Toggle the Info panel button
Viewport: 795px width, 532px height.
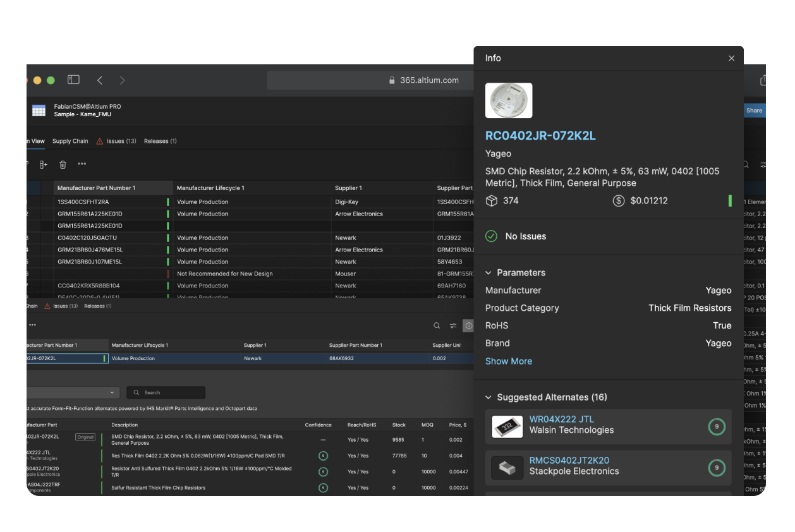(468, 325)
